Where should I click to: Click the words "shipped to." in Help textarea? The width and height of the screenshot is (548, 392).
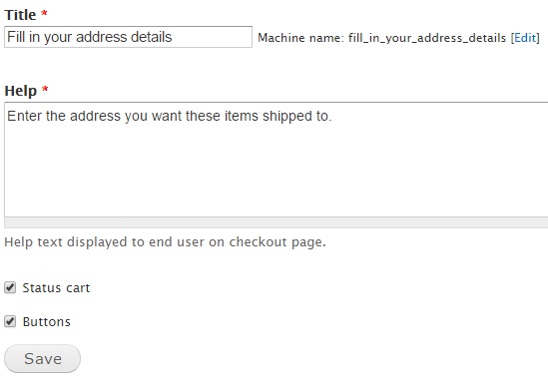(297, 117)
